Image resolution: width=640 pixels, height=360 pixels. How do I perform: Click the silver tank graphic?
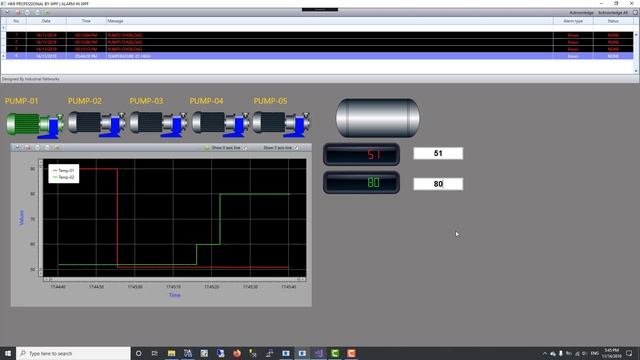click(x=378, y=118)
